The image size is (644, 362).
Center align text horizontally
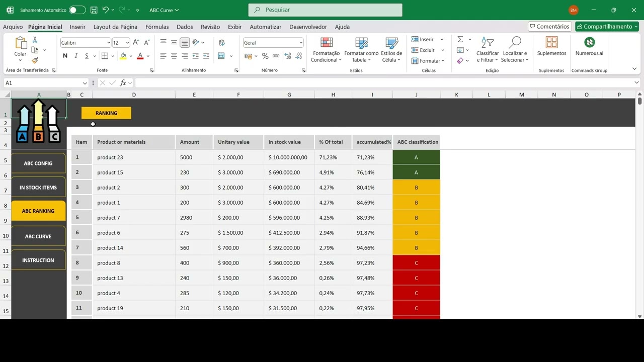[x=174, y=56]
